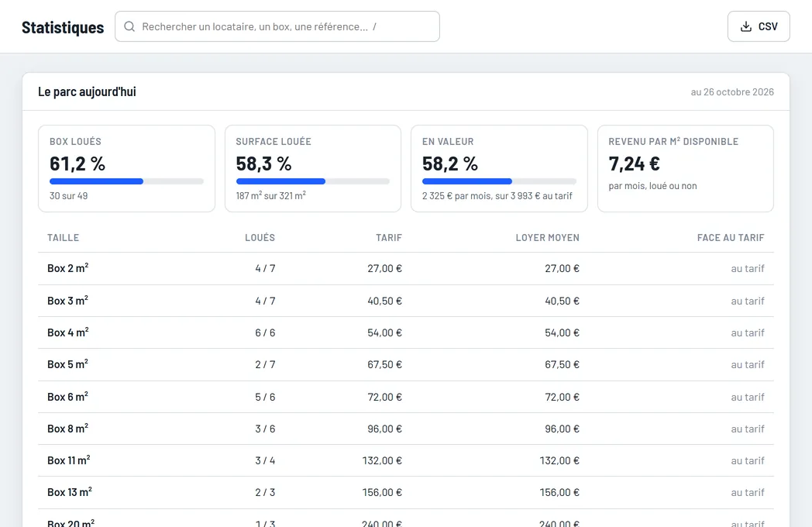The width and height of the screenshot is (812, 527).
Task: Click the LOUÉS column header
Action: (x=260, y=238)
